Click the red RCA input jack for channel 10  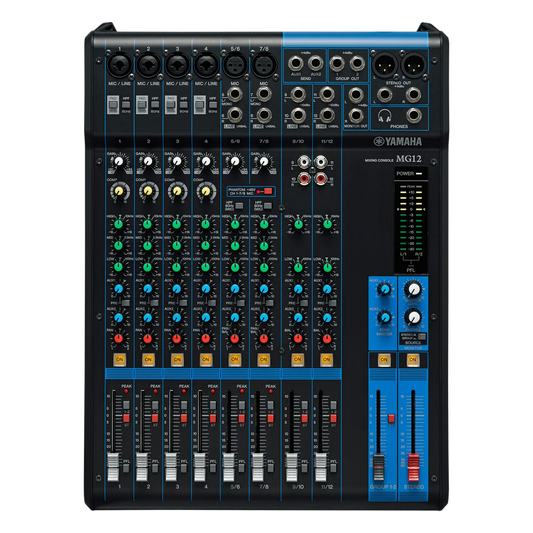pyautogui.click(x=304, y=177)
